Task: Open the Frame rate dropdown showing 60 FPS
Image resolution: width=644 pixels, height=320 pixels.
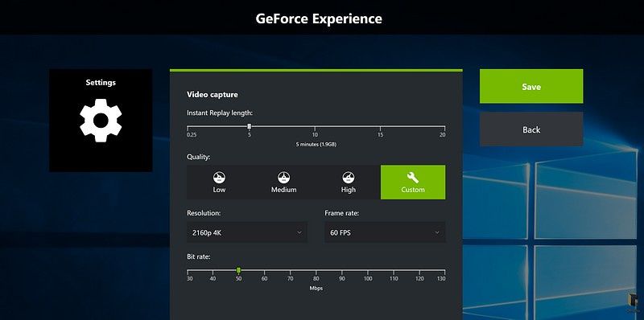Action: point(385,232)
